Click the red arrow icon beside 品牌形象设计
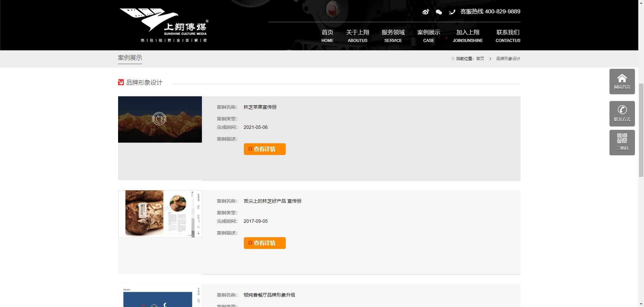Image resolution: width=644 pixels, height=307 pixels. click(121, 82)
